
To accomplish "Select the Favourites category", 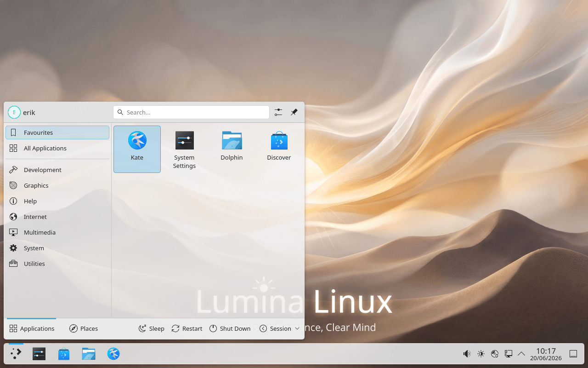I will [57, 132].
